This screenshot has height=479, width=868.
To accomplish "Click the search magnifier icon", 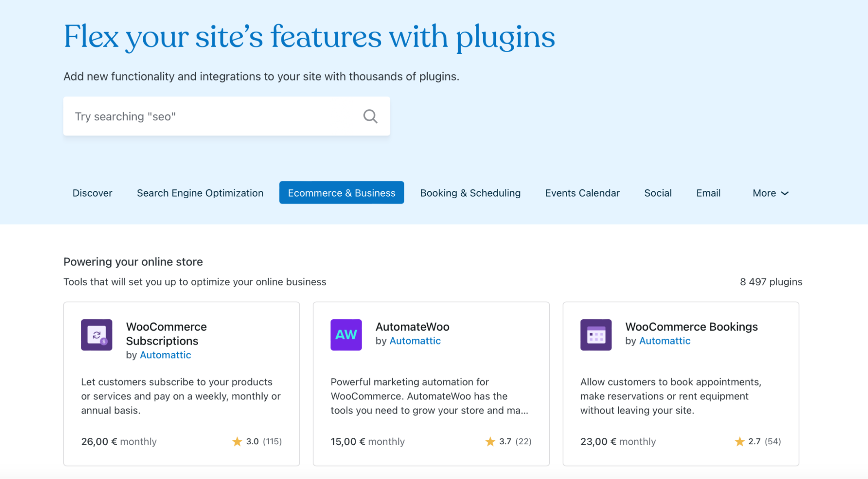I will click(370, 116).
